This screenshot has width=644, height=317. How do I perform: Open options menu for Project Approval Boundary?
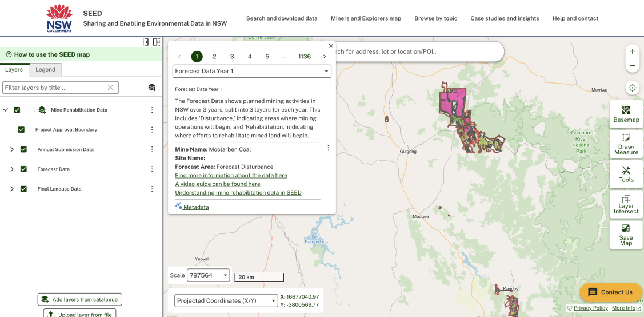[x=152, y=129]
